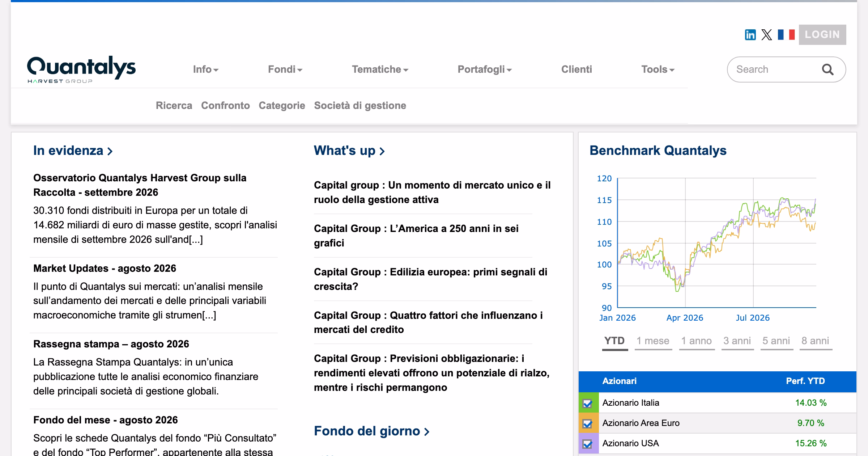868x456 pixels.
Task: Click the Azionario USA row label
Action: pyautogui.click(x=630, y=443)
